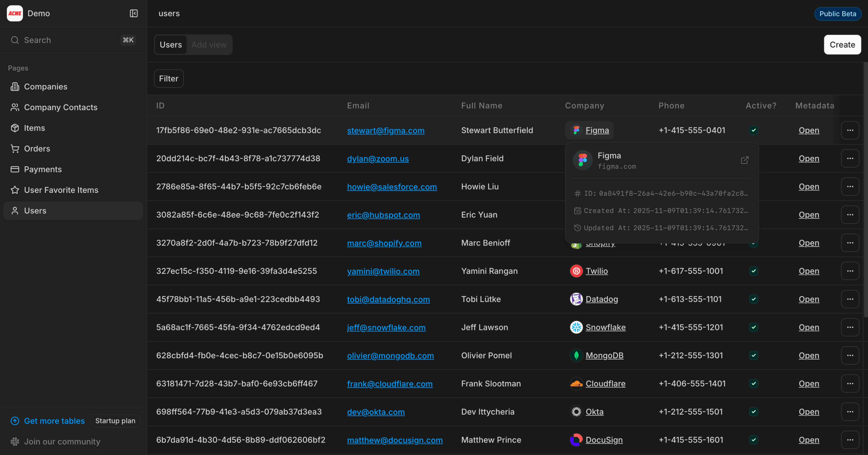Click the Snowflake company logo icon
The image size is (868, 455).
[576, 327]
